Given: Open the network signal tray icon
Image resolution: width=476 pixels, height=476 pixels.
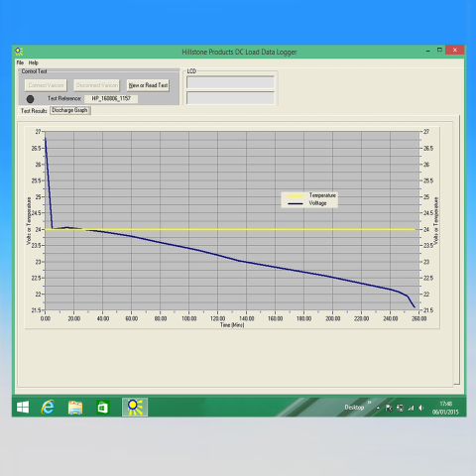Looking at the screenshot, I should point(411,409).
